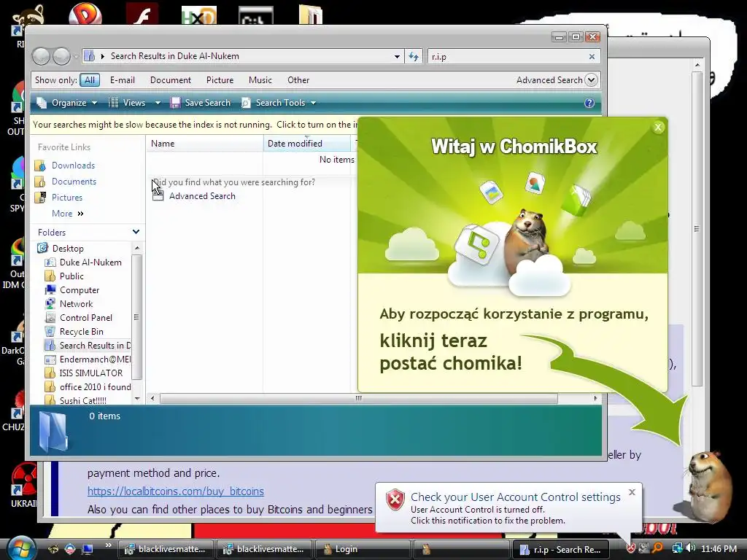The image size is (747, 560).
Task: Click the Save Search button
Action: (x=201, y=103)
